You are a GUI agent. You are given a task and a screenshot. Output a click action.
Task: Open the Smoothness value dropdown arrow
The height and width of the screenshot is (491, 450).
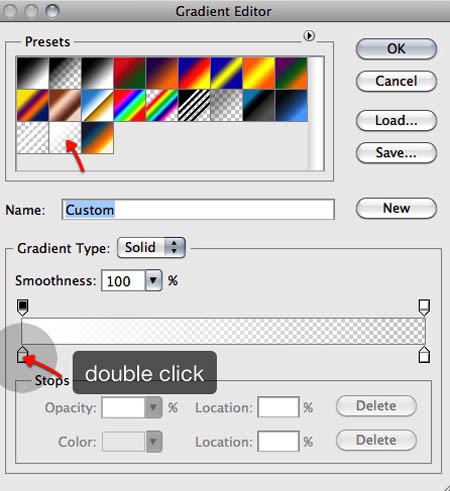click(x=153, y=280)
